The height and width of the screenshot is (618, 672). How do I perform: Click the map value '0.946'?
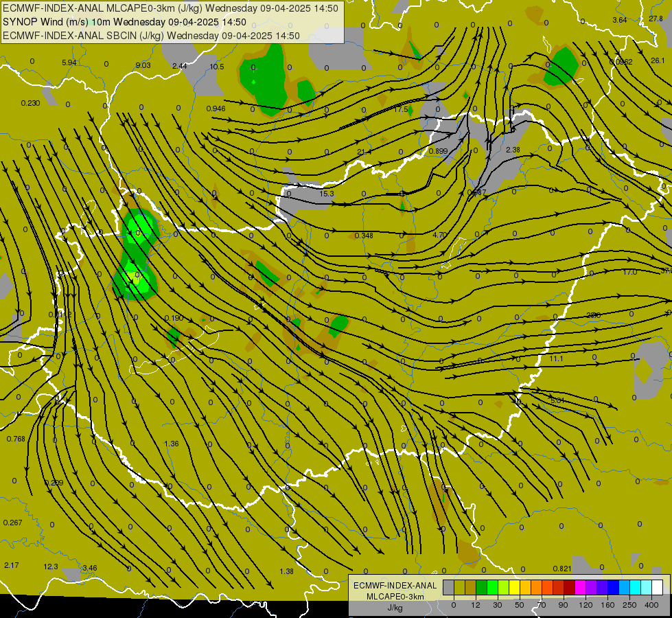(x=216, y=108)
